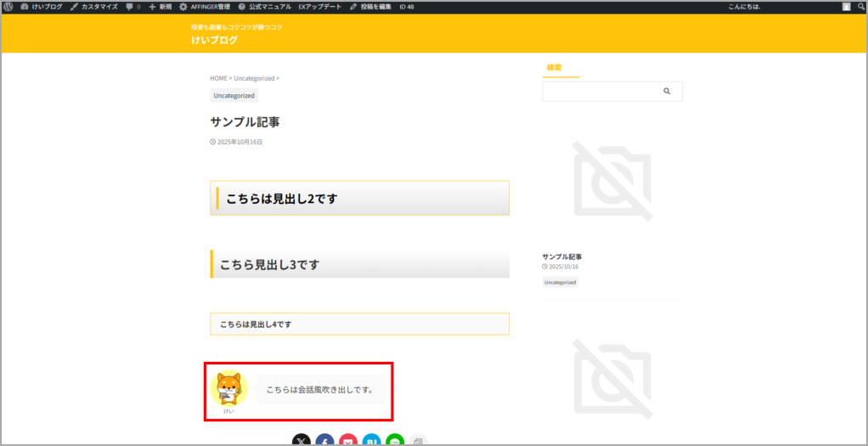
Task: Share via Hatena Bookmark button
Action: coord(371,440)
